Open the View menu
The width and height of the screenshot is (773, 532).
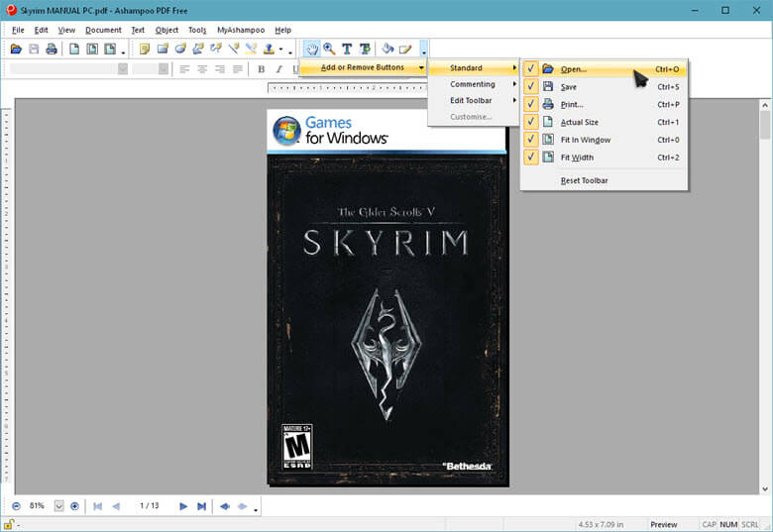pos(66,30)
